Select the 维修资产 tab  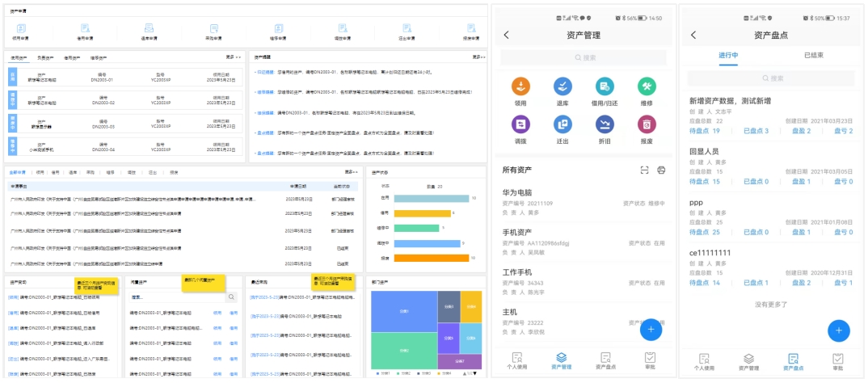[x=99, y=57]
